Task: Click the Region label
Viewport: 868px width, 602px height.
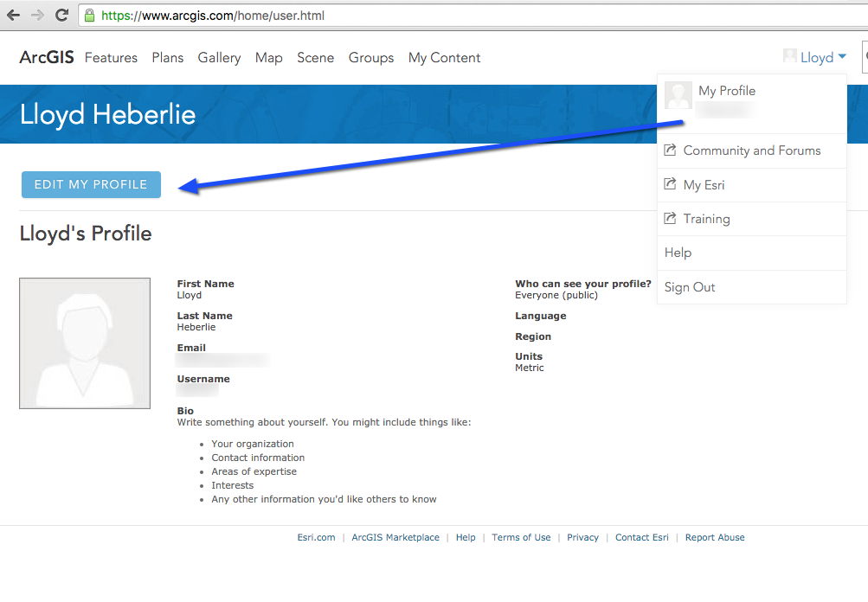Action: click(533, 336)
